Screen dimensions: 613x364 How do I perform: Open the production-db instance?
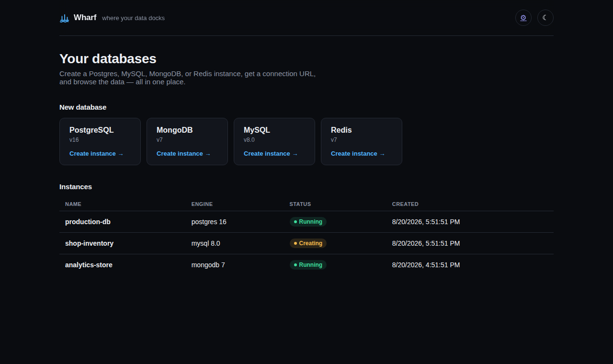pos(88,222)
